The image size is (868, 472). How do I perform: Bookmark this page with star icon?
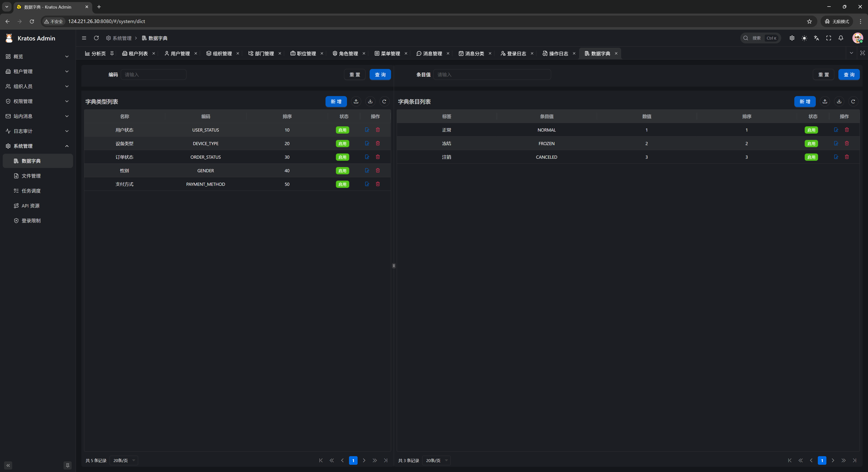(x=809, y=21)
